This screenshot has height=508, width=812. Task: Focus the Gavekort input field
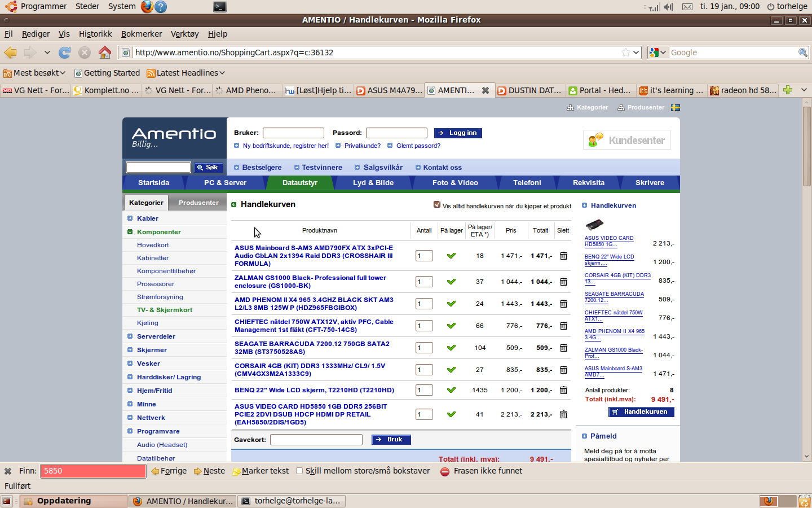[316, 440]
